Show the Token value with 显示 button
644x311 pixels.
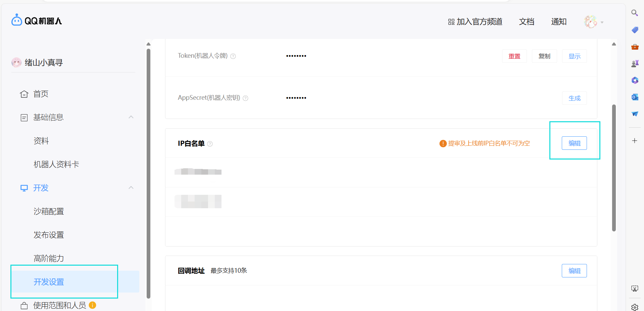pyautogui.click(x=574, y=56)
